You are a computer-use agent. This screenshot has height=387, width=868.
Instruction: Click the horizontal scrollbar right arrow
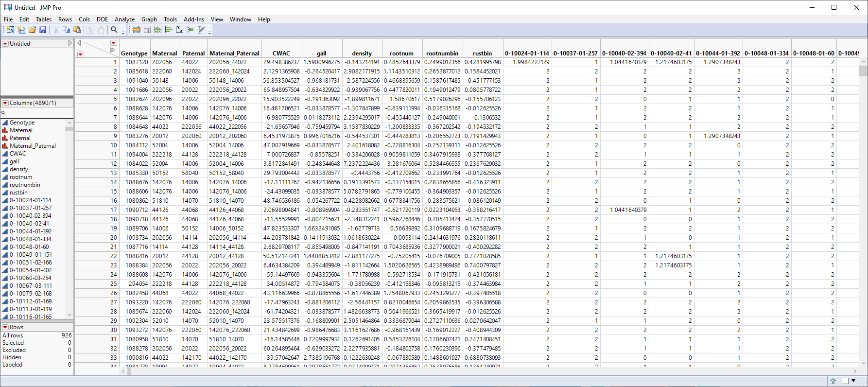pos(855,371)
